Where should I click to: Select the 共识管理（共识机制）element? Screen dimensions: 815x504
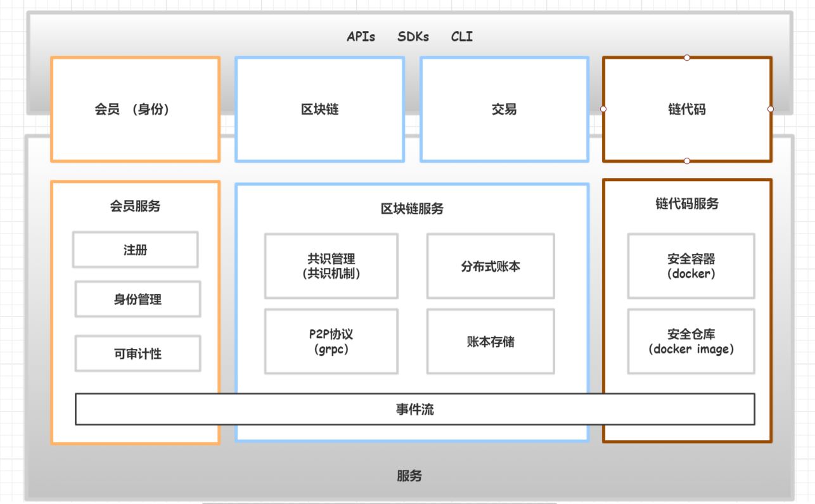[x=331, y=267]
